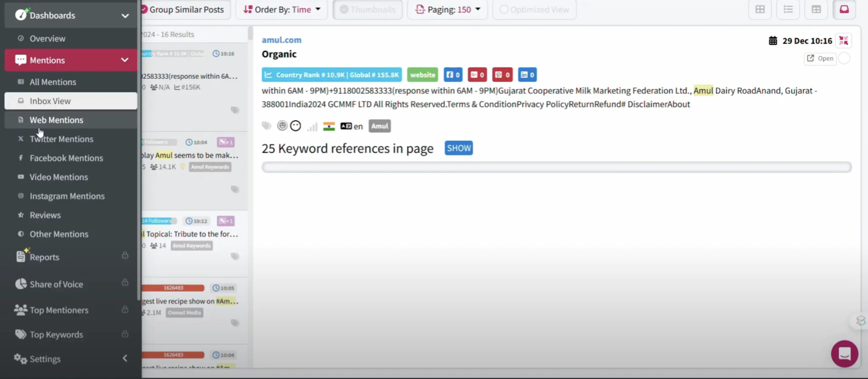Screen dimensions: 868x379
Task: Click the India flag icon
Action: point(329,126)
